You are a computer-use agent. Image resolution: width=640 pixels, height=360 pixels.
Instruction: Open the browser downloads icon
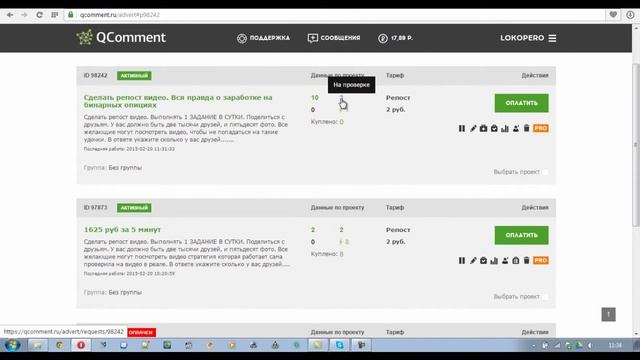(x=630, y=15)
